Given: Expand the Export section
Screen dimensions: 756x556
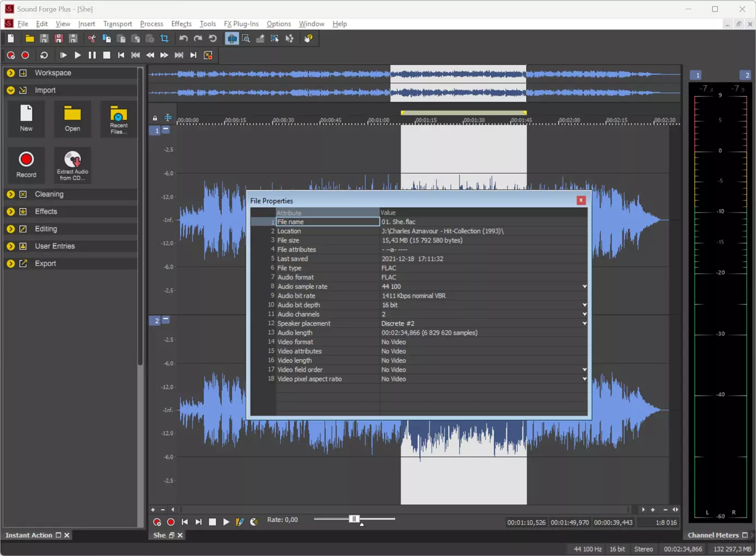Looking at the screenshot, I should coord(11,264).
